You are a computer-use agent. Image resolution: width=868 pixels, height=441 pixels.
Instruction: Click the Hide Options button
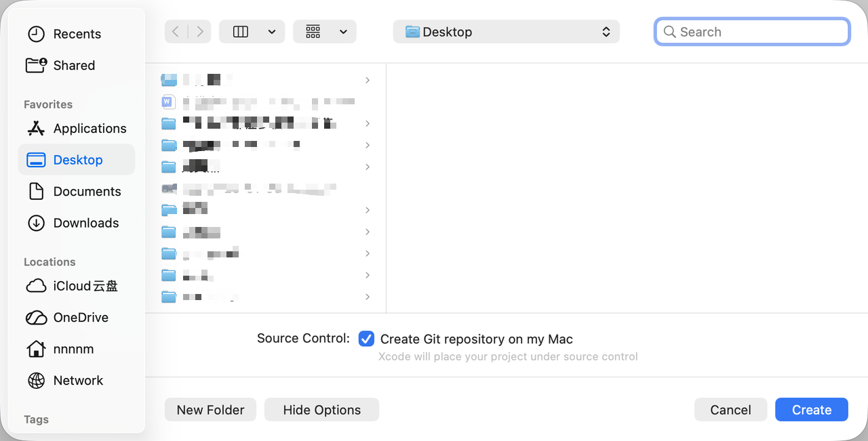click(x=321, y=410)
